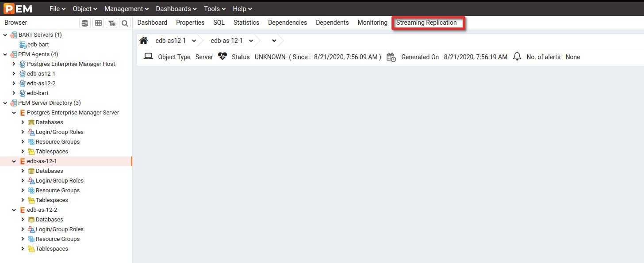This screenshot has height=263, width=644.
Task: Click the edb-as-12-2 server elephant icon
Action: [x=23, y=210]
